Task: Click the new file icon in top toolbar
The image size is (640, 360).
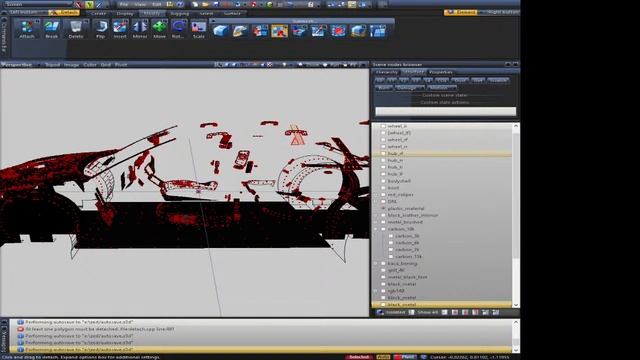Action: [x=195, y=4]
